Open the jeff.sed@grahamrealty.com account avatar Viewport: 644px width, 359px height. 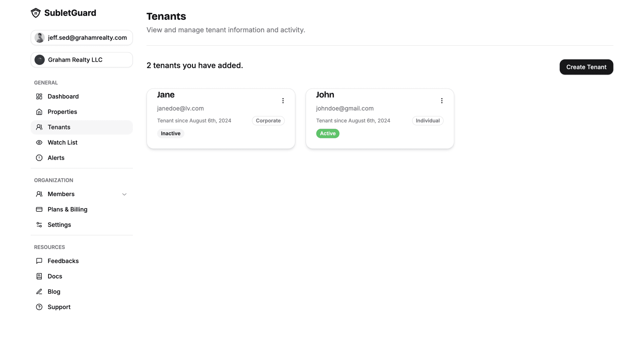coord(40,38)
